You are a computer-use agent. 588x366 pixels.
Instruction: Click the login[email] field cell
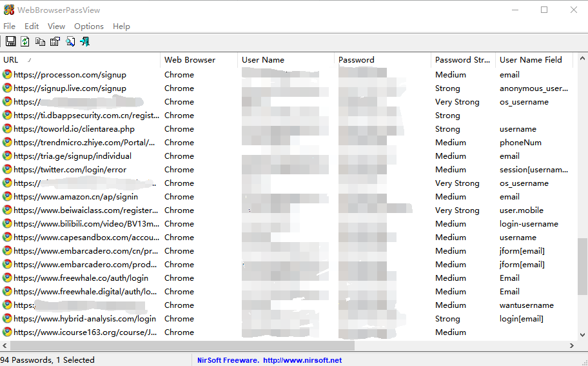(521, 319)
